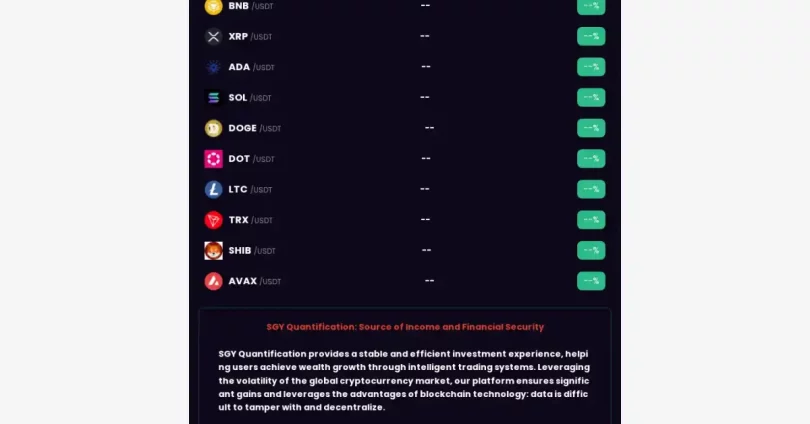This screenshot has height=424, width=810.
Task: Click the red SGY Quantification heading
Action: tap(405, 327)
